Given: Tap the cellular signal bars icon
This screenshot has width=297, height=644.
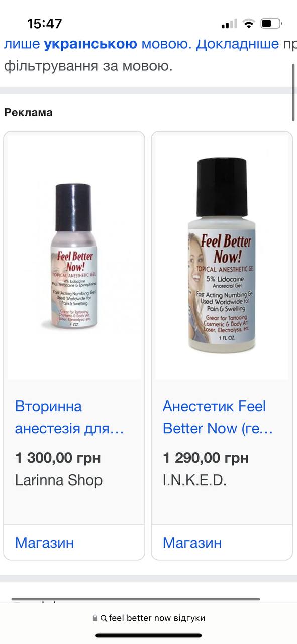Looking at the screenshot, I should [229, 24].
